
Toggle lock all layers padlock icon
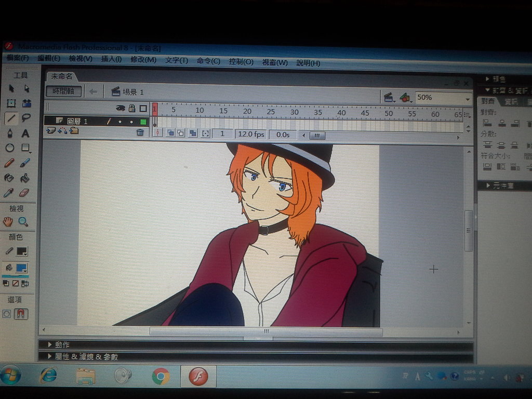coord(132,109)
